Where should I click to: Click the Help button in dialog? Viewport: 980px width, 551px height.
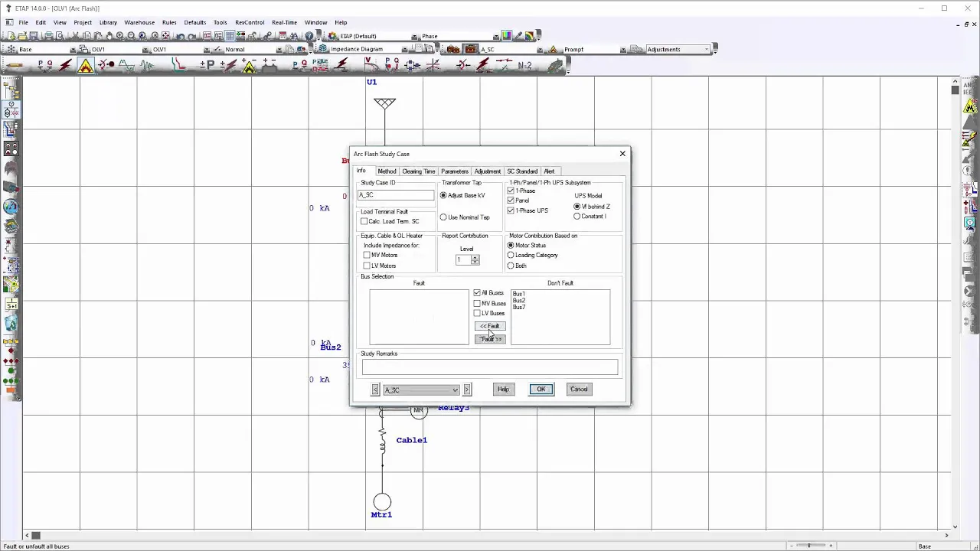pyautogui.click(x=503, y=390)
